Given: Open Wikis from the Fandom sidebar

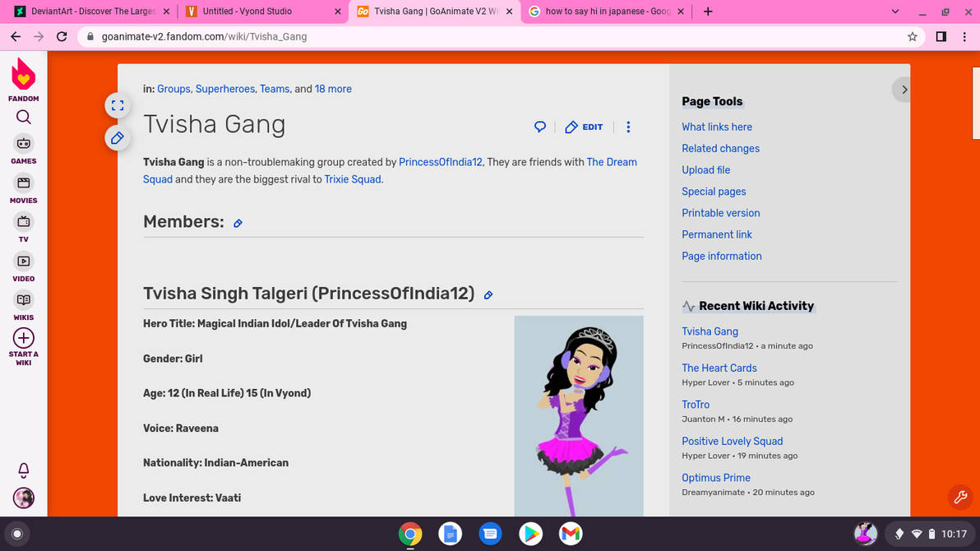Looking at the screenshot, I should [23, 300].
